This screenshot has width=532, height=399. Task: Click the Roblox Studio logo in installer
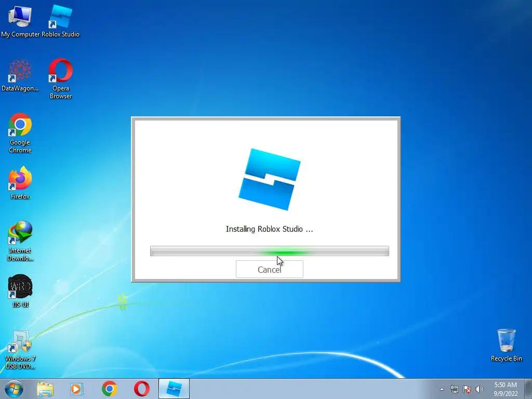[270, 179]
